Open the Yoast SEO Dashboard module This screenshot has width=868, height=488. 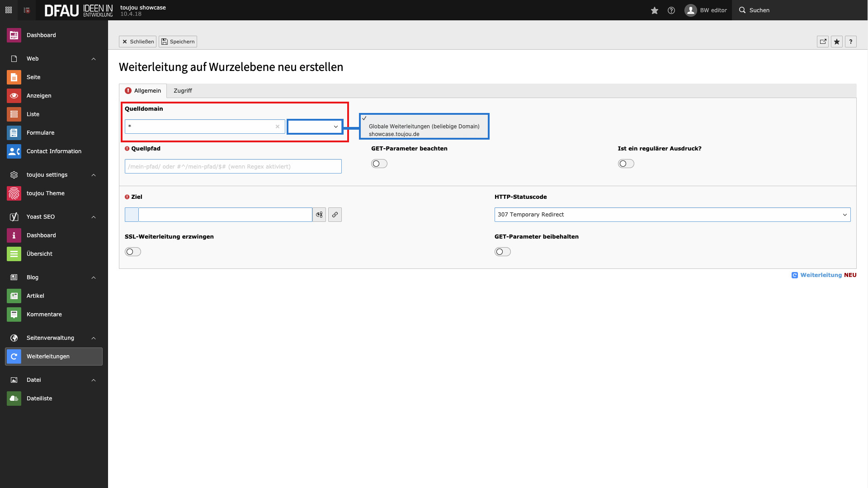coord(41,235)
